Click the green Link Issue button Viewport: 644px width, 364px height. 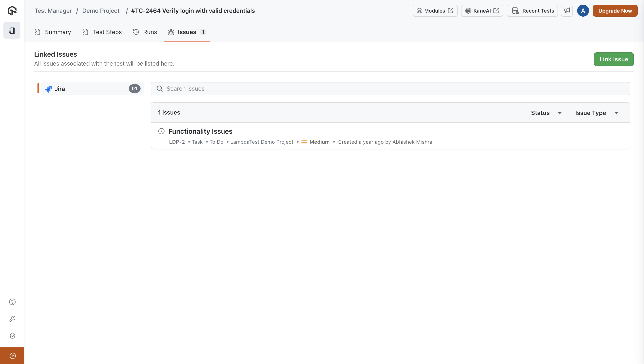614,59
